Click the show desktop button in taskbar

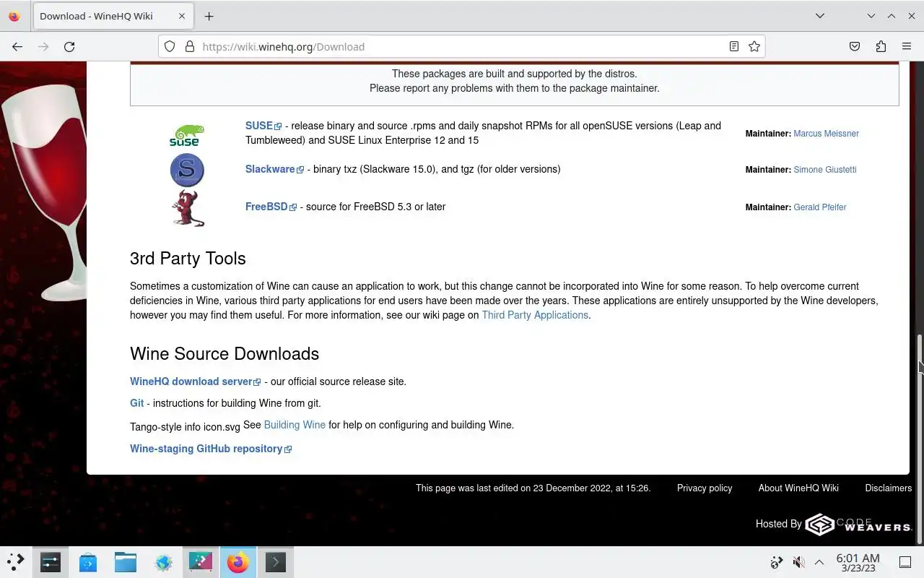coord(905,562)
